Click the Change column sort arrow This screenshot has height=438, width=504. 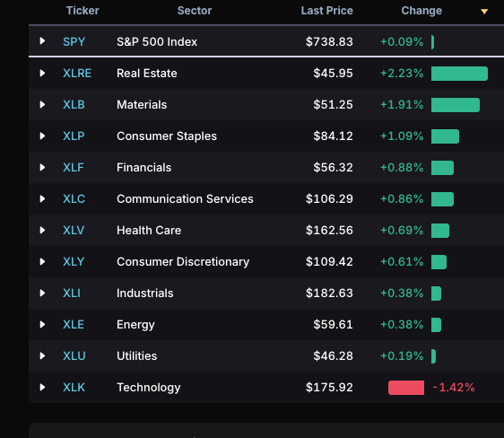(x=484, y=12)
